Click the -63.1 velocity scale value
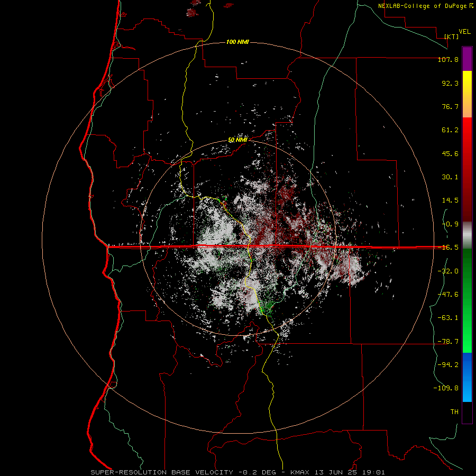 448,318
